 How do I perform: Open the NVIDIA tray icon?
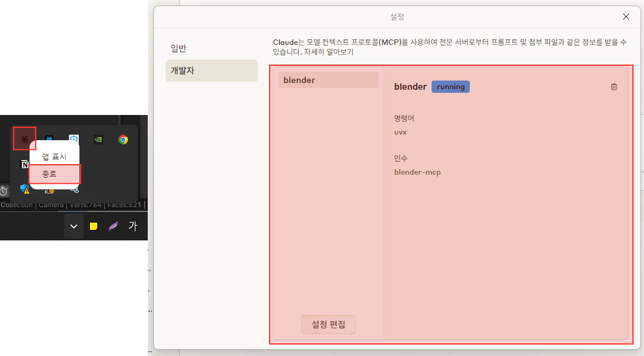99,140
